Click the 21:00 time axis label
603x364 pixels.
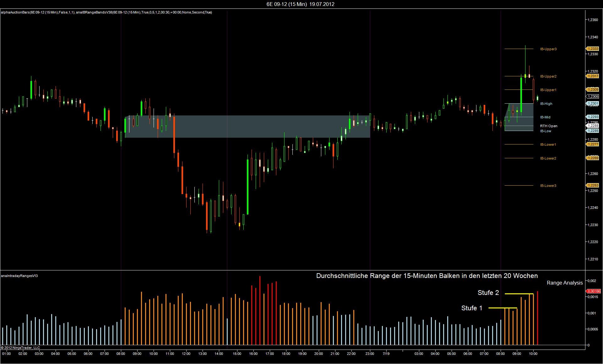tap(335, 354)
